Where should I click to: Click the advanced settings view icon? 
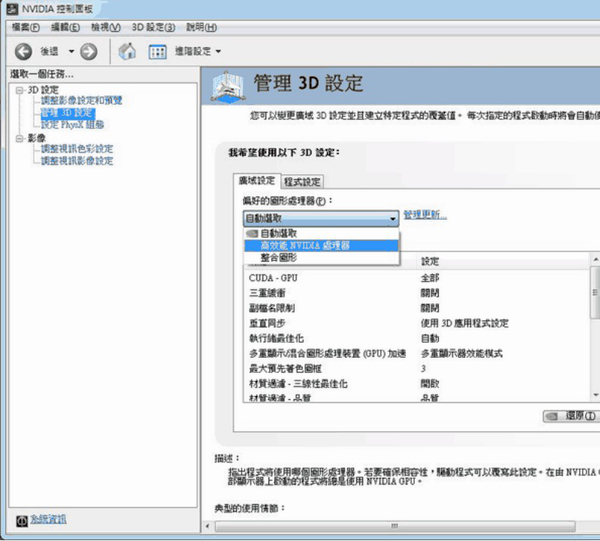point(157,51)
